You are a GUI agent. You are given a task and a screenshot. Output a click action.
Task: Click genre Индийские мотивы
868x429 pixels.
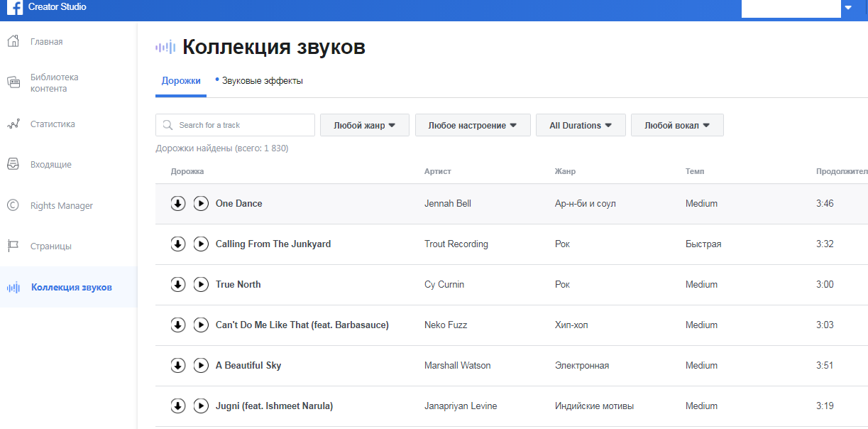click(595, 406)
